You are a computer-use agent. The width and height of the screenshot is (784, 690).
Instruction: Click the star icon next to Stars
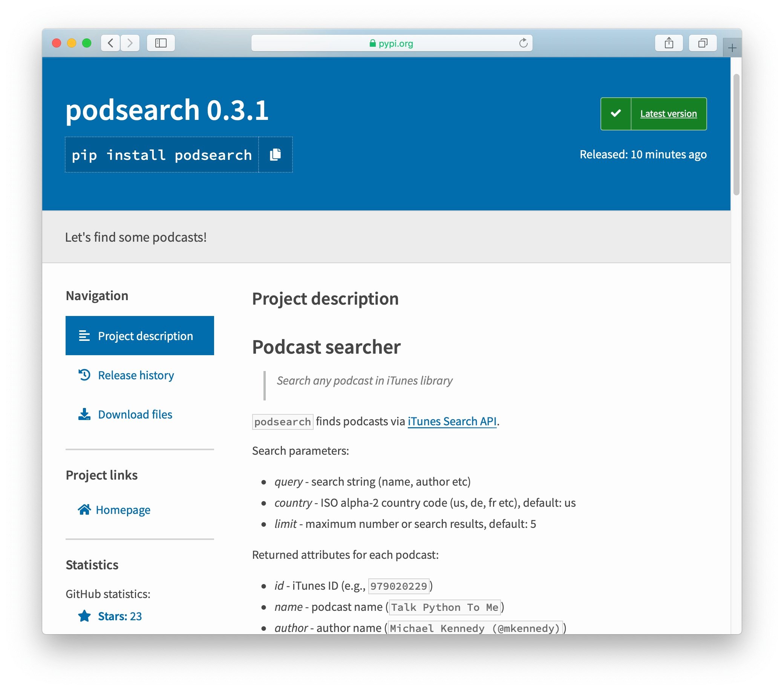(x=84, y=616)
